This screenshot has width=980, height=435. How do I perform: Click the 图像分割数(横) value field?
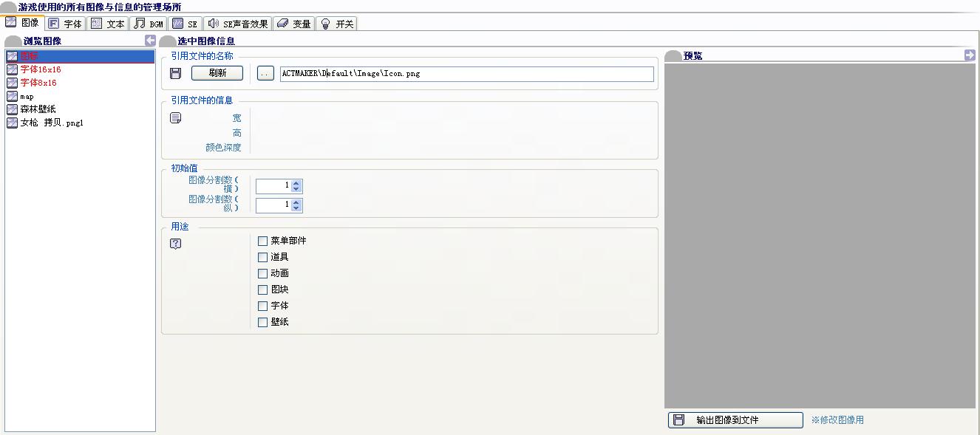pos(273,186)
